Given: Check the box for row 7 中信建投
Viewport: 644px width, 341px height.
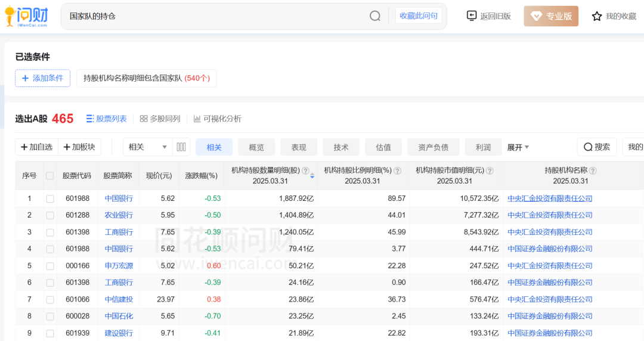Looking at the screenshot, I should point(49,300).
